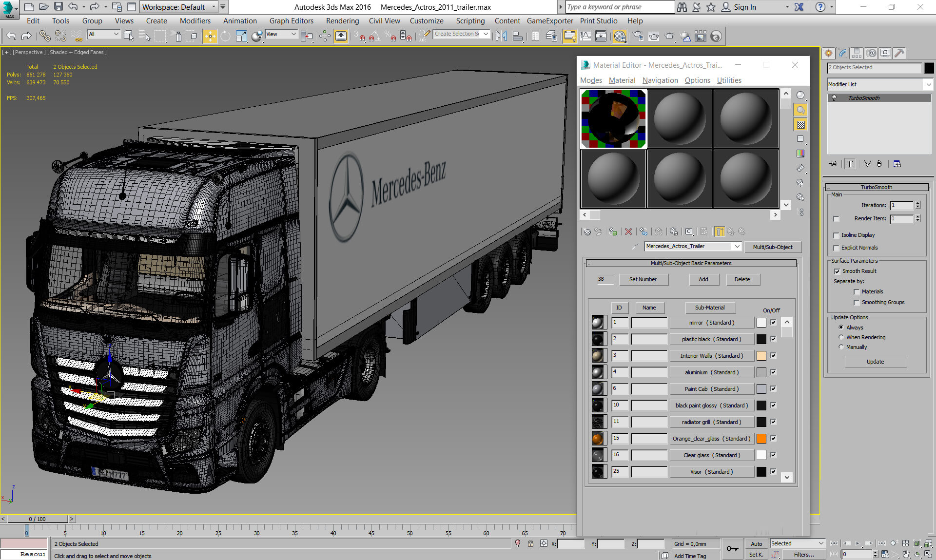Open the Rendering menu
The image size is (936, 560).
(342, 21)
